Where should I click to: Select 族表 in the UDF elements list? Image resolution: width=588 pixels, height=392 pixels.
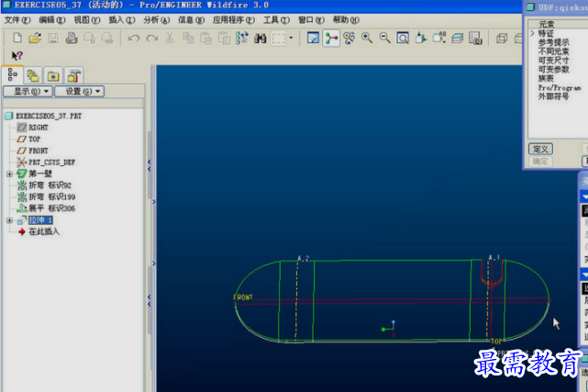(546, 78)
